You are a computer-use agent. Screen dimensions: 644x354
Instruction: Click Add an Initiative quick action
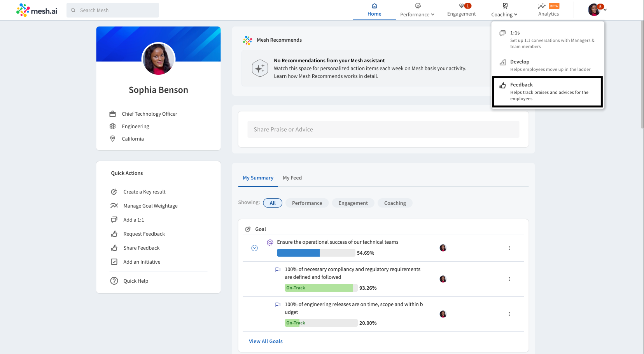[142, 262]
